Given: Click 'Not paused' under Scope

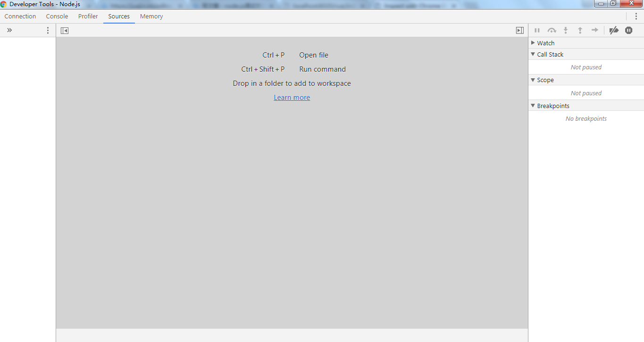Looking at the screenshot, I should 586,93.
